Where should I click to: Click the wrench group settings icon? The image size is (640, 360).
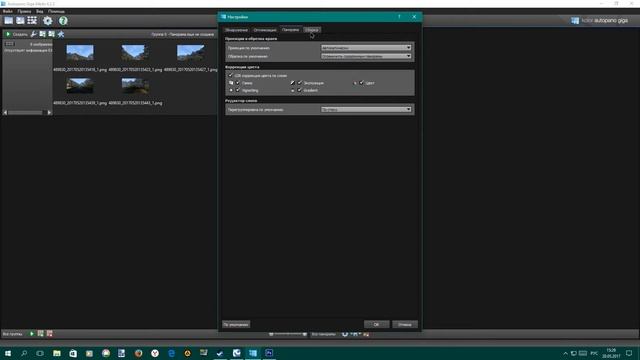pyautogui.click(x=33, y=34)
